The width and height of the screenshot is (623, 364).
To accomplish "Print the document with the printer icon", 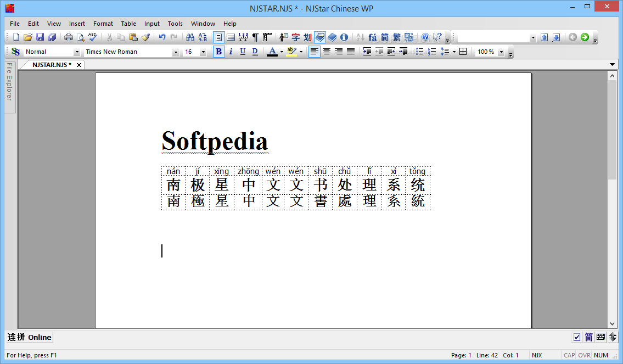I will pos(69,37).
